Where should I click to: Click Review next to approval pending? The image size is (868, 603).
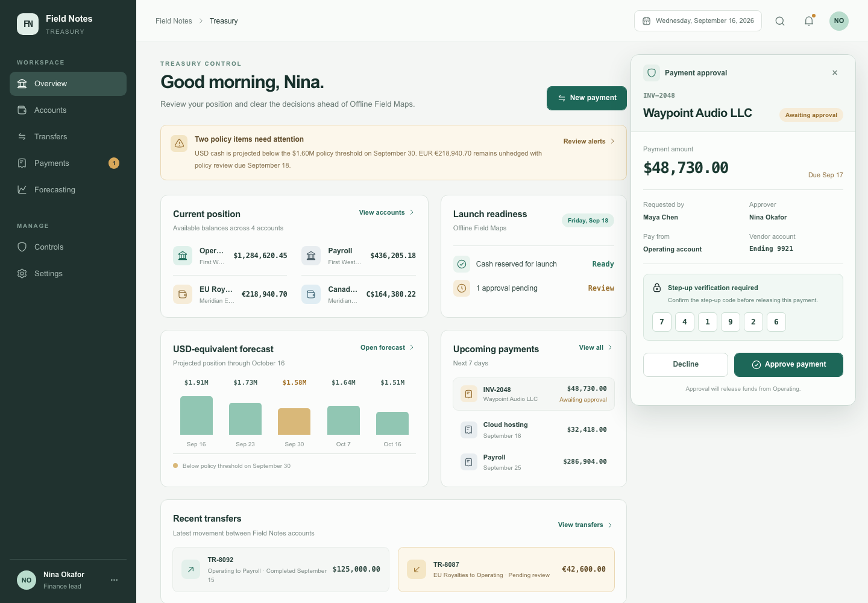(x=601, y=288)
